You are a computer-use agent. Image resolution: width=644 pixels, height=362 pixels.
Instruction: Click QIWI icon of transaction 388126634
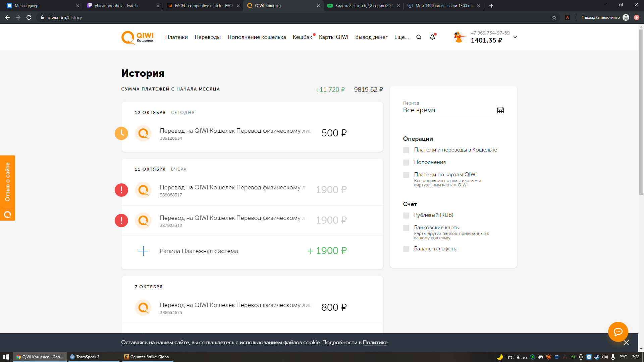[x=143, y=133]
